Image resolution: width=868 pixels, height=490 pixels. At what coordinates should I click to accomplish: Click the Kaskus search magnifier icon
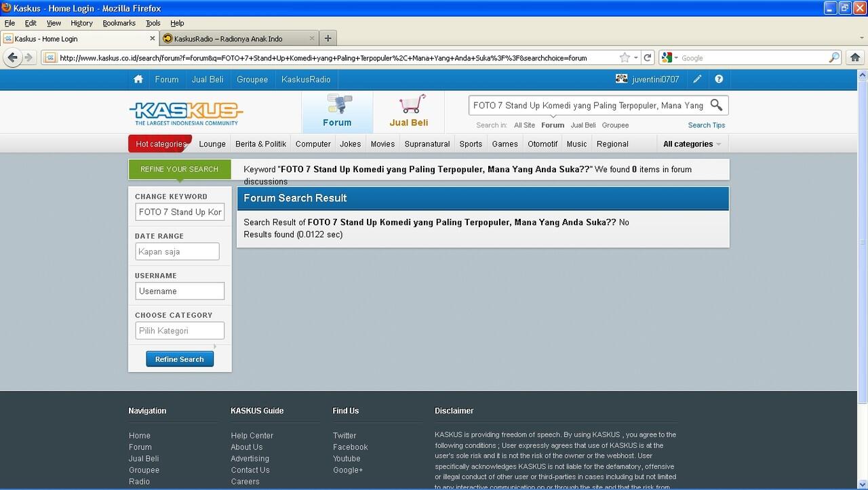click(x=716, y=105)
